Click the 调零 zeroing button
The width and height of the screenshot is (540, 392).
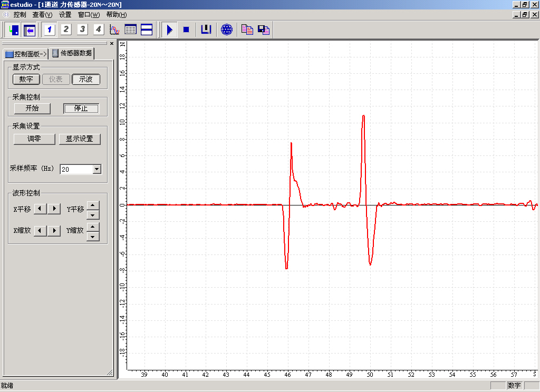point(34,139)
